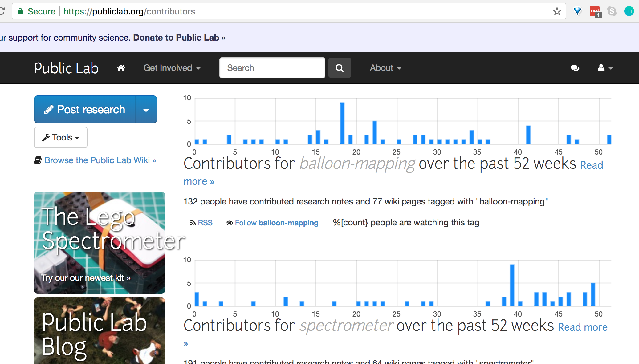Screen dimensions: 639x364
Task: Click the magnifier search button
Action: 340,68
